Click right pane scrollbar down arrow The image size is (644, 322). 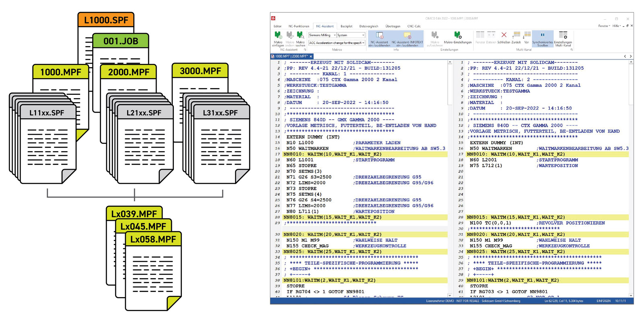click(631, 295)
